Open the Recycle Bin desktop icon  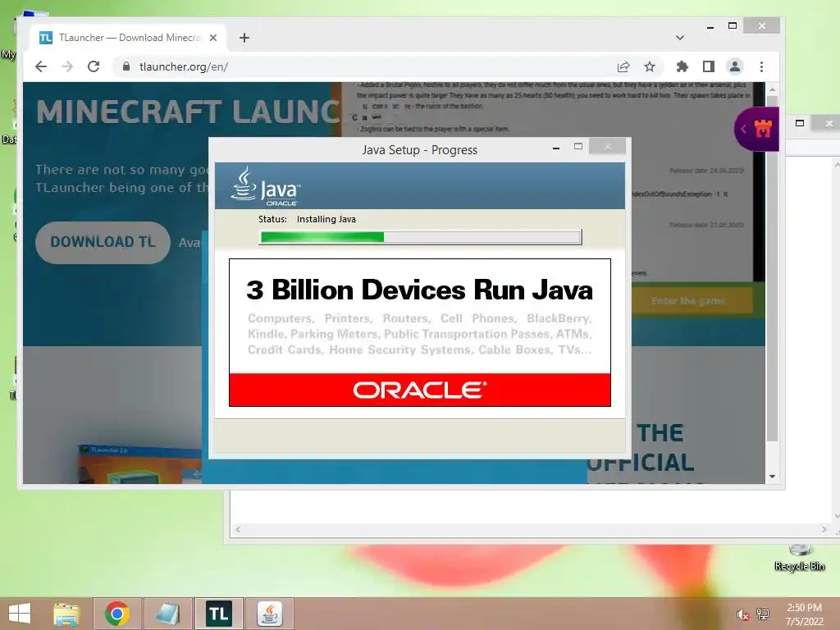click(799, 557)
